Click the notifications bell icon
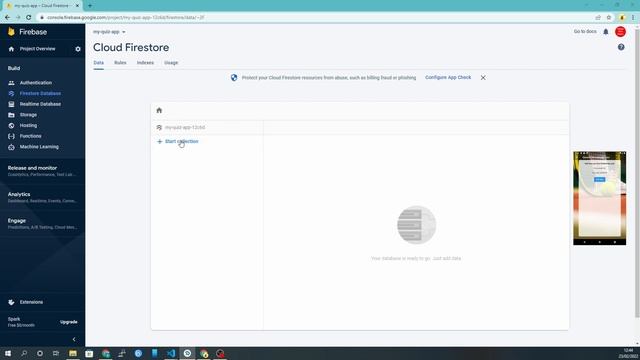This screenshot has height=360, width=640. click(x=606, y=32)
